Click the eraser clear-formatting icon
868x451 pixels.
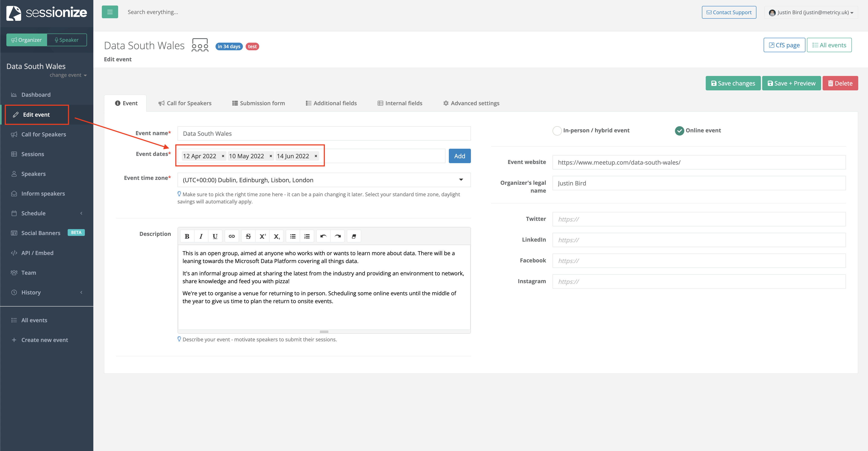(x=354, y=236)
